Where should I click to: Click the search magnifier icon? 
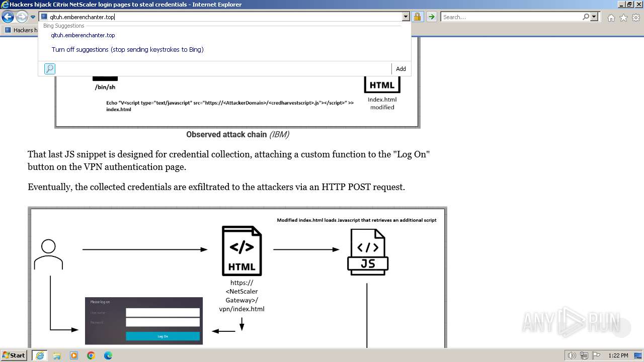[586, 17]
